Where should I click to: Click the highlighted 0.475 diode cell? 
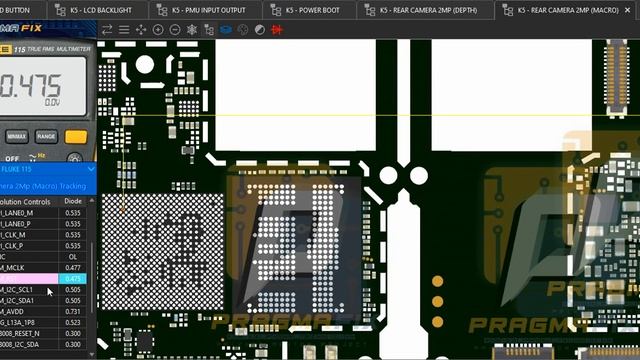[73, 279]
